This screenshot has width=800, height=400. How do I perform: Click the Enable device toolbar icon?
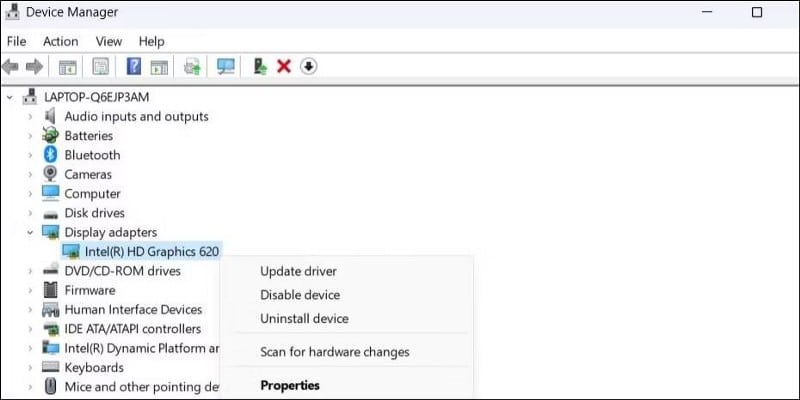click(x=260, y=66)
